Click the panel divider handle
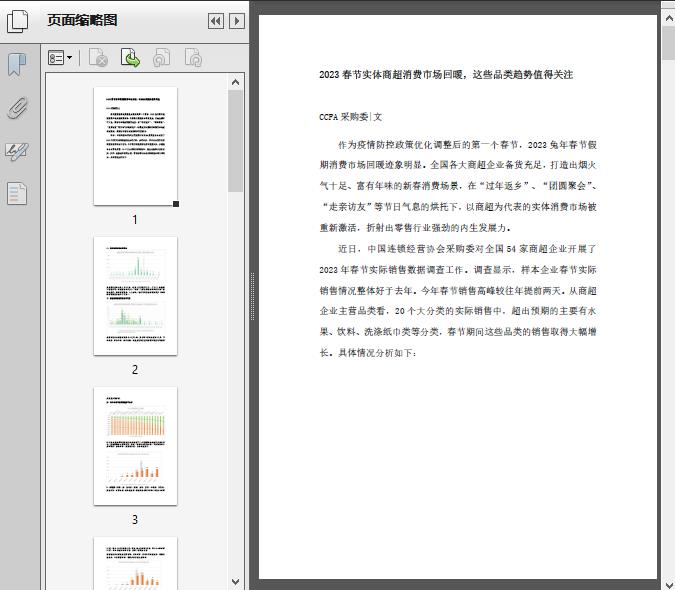675x590 pixels. click(252, 295)
